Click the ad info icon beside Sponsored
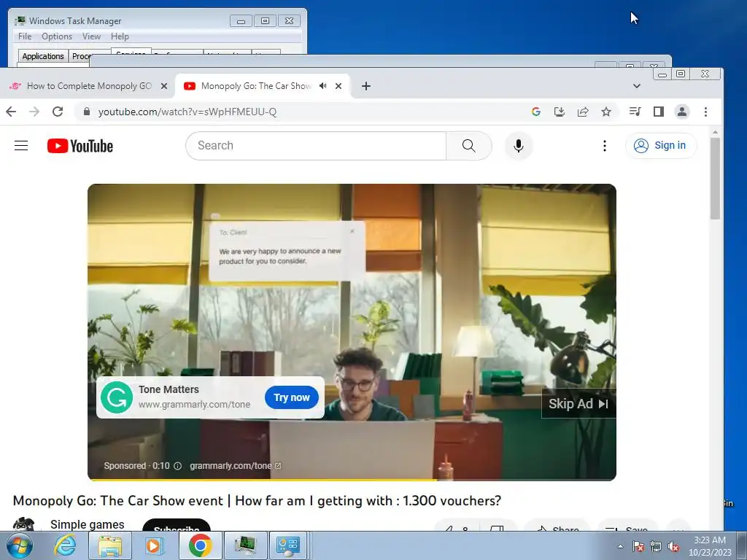The image size is (747, 560). (x=178, y=466)
